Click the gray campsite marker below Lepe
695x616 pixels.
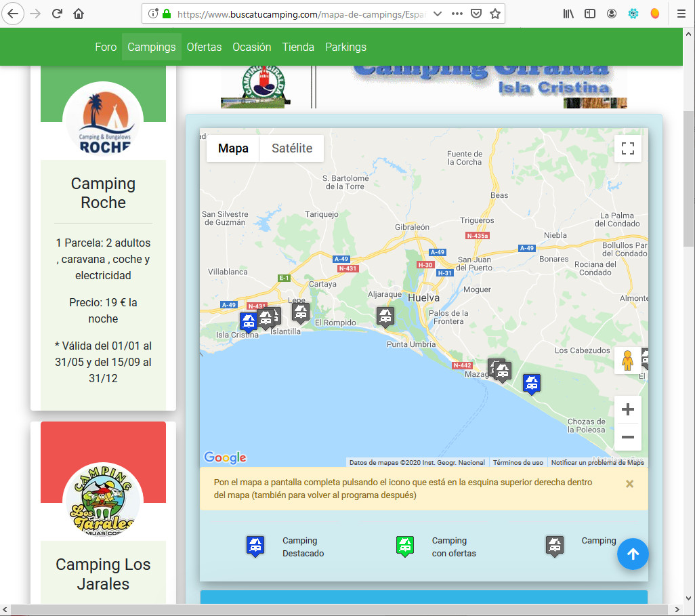point(301,313)
